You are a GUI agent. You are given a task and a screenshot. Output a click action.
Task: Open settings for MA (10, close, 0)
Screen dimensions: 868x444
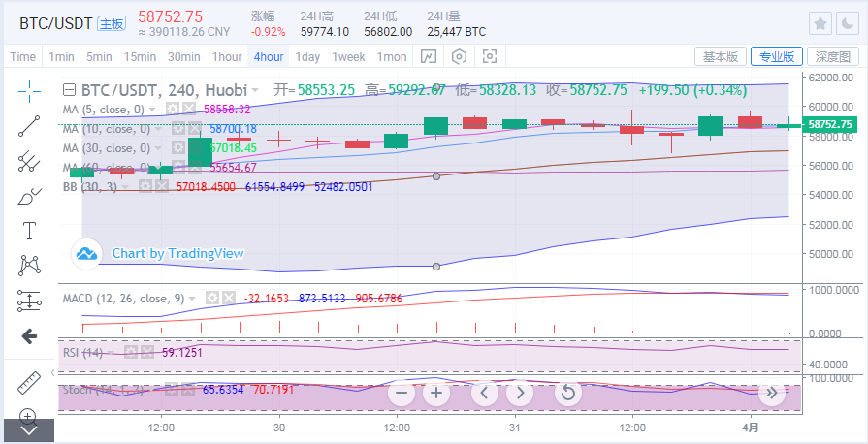[x=177, y=129]
